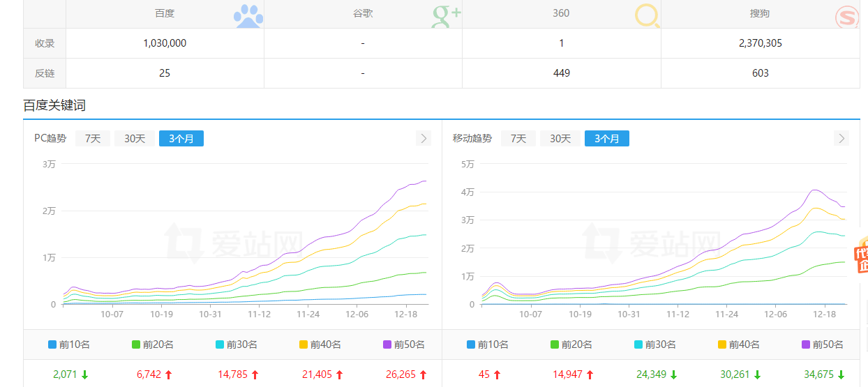Click the Baidu paw icon
868x387 pixels.
[x=248, y=15]
